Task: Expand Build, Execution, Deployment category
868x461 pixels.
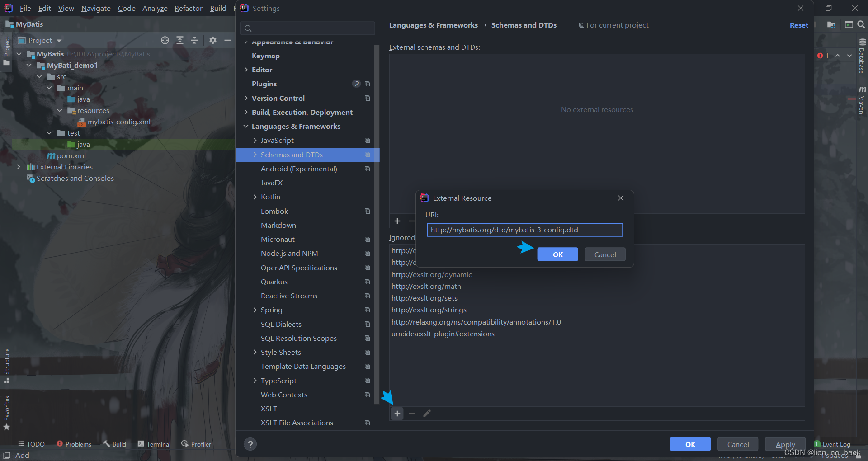Action: 246,112
